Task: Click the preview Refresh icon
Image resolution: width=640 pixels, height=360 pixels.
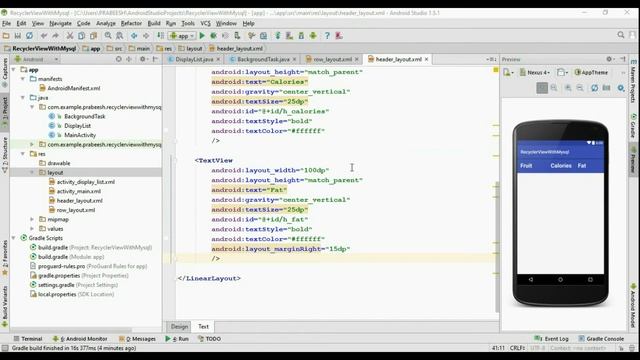Action: (594, 88)
